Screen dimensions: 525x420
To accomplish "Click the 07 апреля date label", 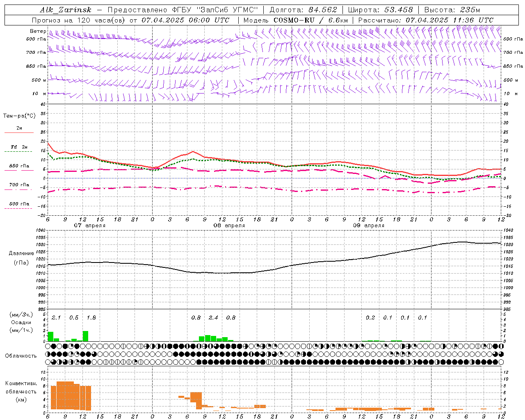I will [89, 226].
